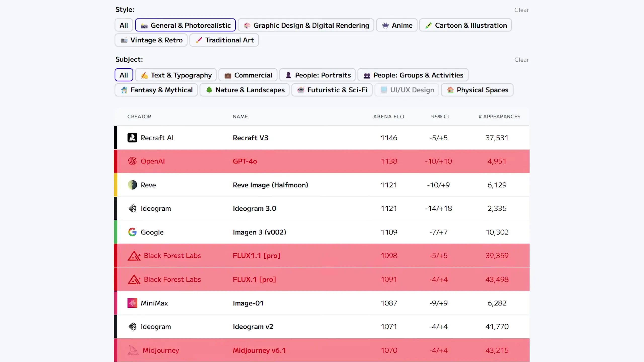Click the Black Forest Labs logo in FLUX.1 row
This screenshot has height=362, width=644.
pyautogui.click(x=134, y=279)
